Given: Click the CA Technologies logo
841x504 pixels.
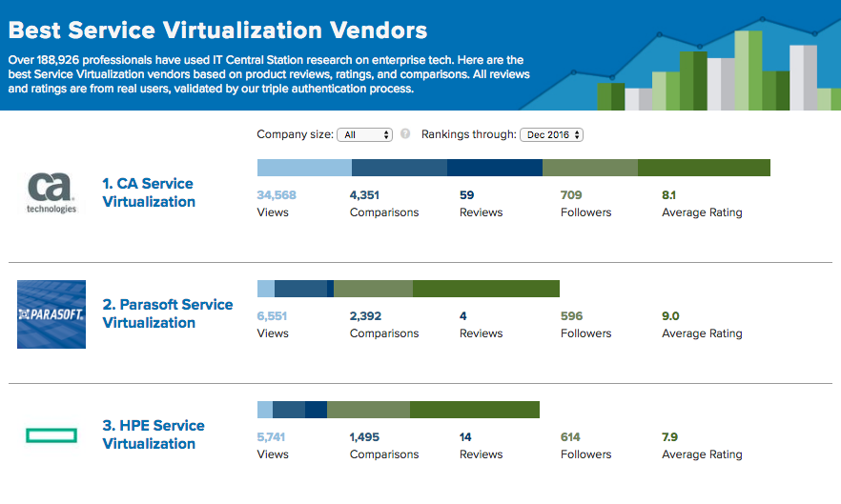Looking at the screenshot, I should coord(51,192).
